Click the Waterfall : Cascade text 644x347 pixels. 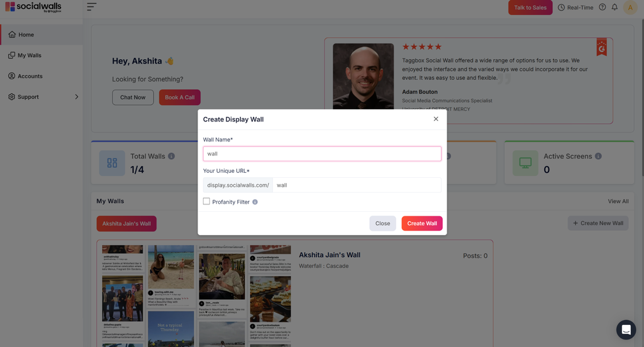tap(324, 266)
